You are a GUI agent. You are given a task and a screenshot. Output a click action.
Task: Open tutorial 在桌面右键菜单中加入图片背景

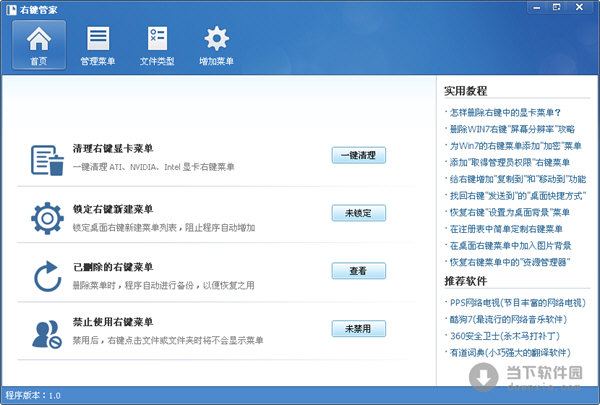(x=510, y=245)
